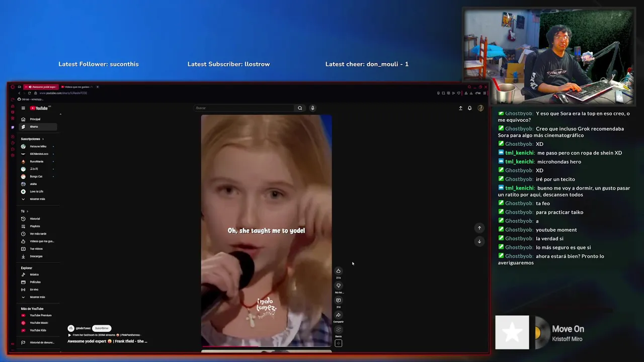The image size is (644, 362).
Task: Click the Buscar search field
Action: click(244, 108)
